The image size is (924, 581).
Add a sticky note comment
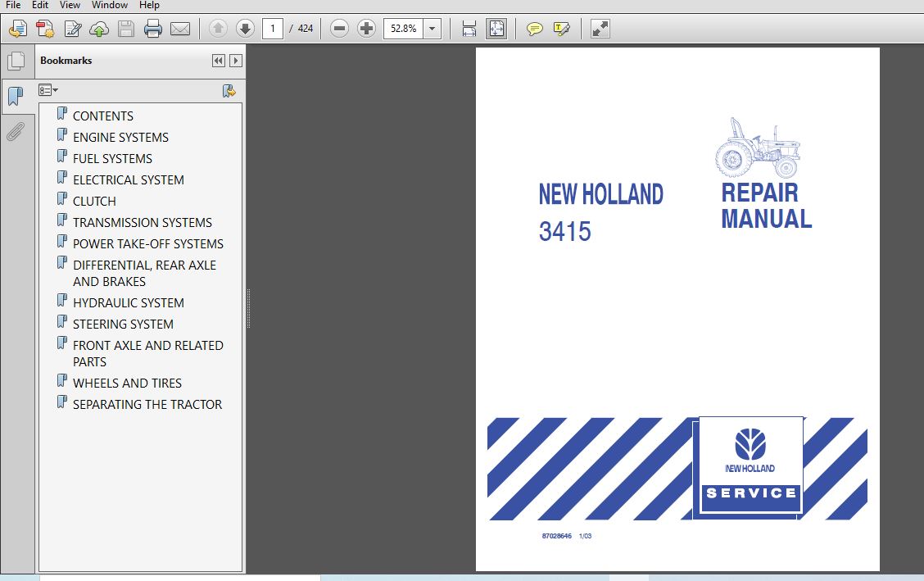[534, 29]
